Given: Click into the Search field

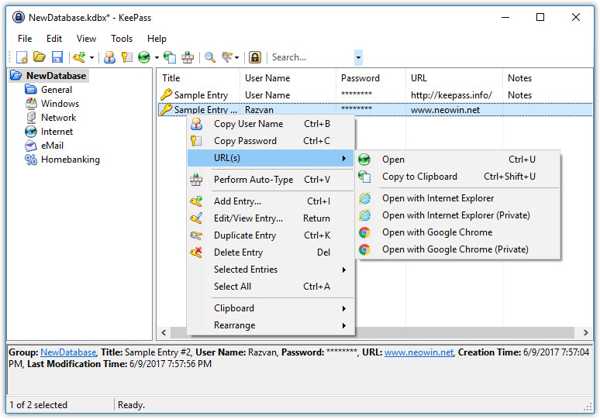Looking at the screenshot, I should point(312,57).
